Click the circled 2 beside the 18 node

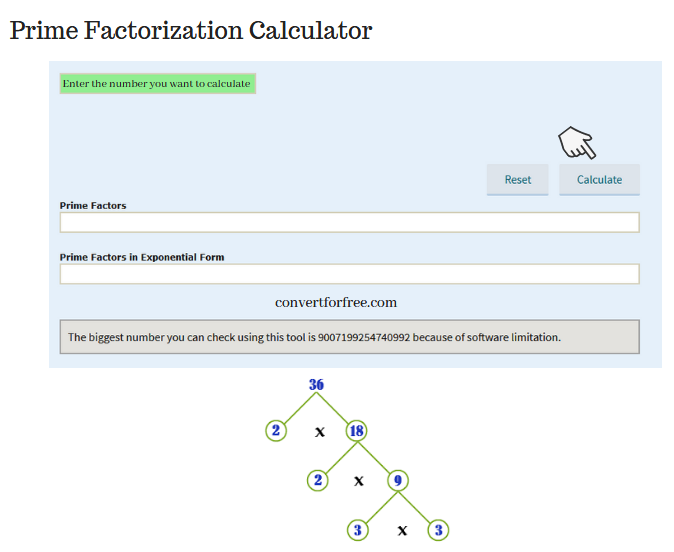[x=276, y=431]
